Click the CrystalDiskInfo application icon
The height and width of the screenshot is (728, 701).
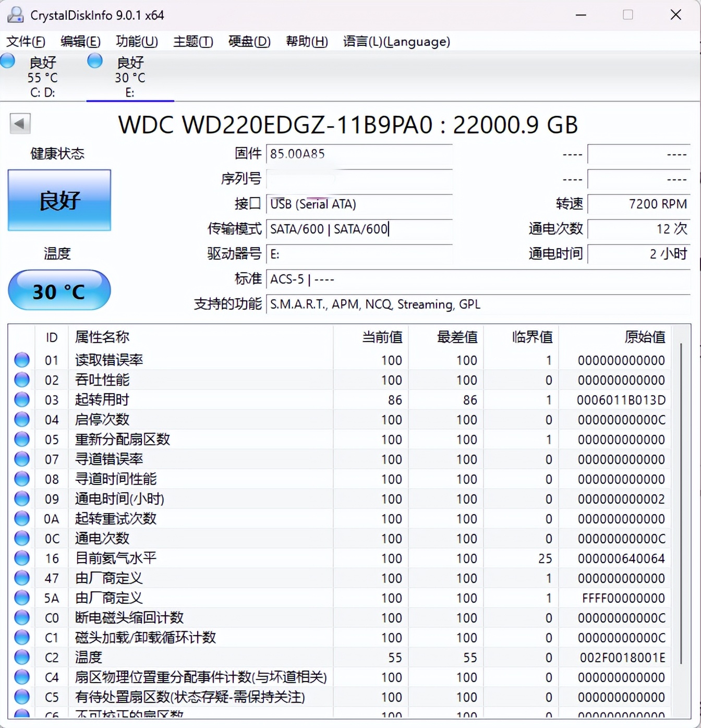tap(15, 15)
